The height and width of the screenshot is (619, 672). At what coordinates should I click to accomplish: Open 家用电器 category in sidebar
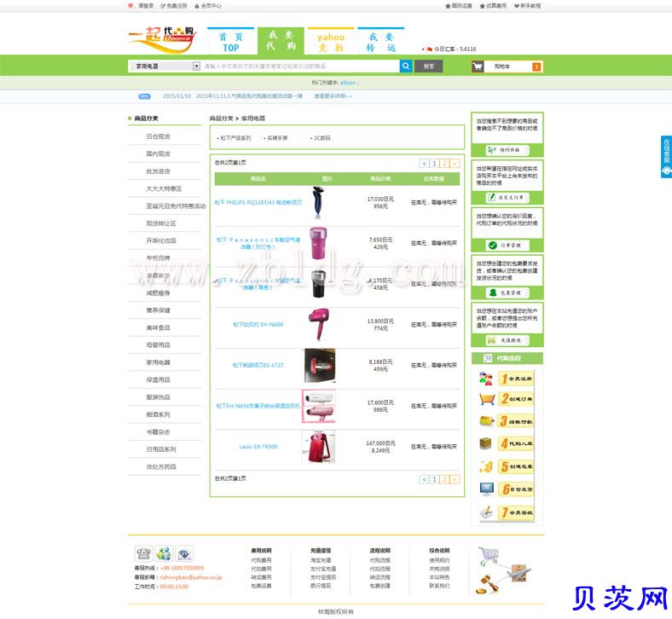pos(158,362)
